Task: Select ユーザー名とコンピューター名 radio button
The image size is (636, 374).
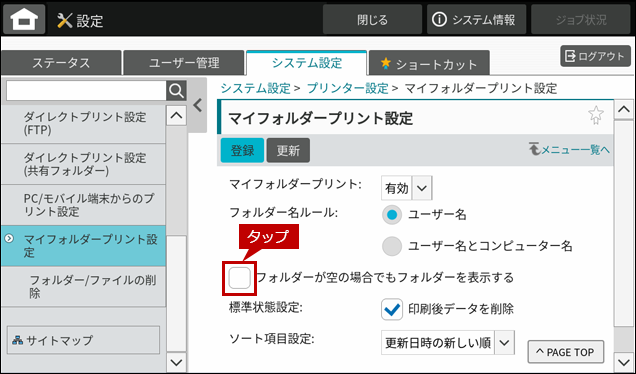Action: pos(392,246)
